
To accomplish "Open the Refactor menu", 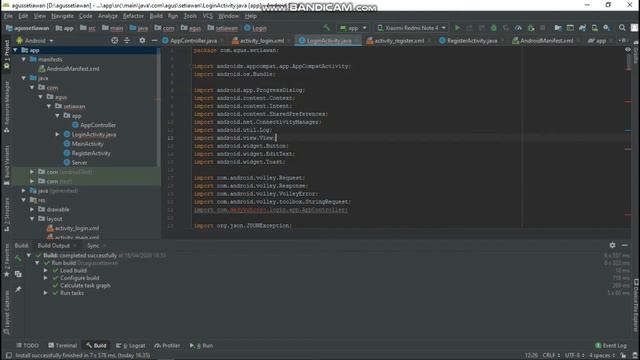I will point(133,16).
